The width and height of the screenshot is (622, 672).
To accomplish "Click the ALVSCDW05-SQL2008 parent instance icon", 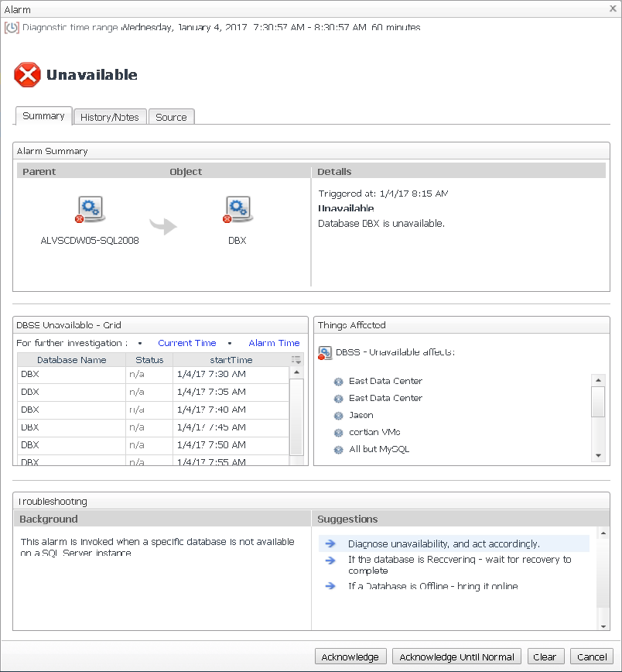I will coord(90,209).
